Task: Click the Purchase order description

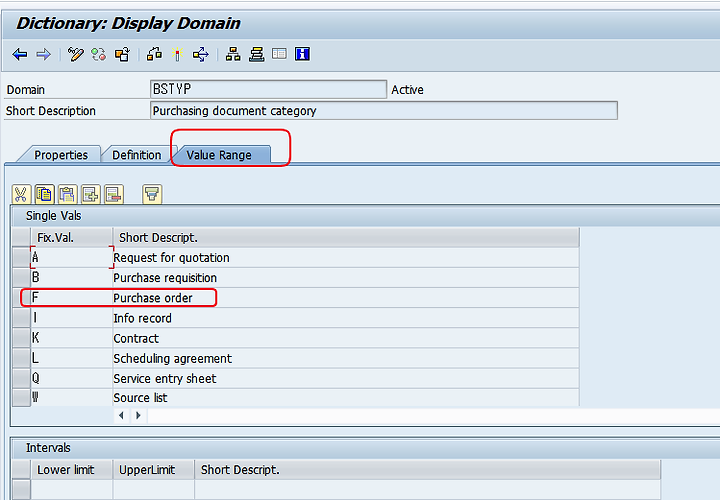Action: [346, 298]
